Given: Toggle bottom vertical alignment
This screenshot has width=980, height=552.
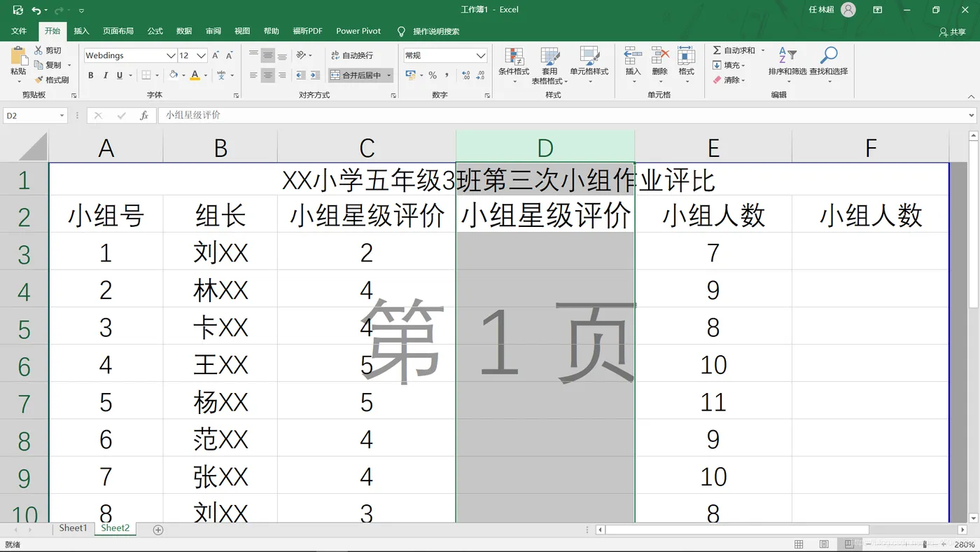Looking at the screenshot, I should point(282,55).
